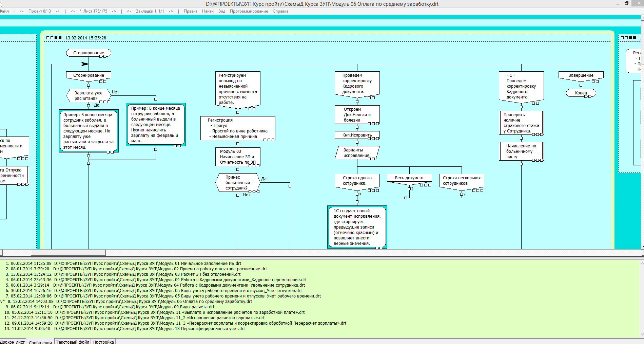Screen dimensions: 644x344
Task: Open the Справка menu
Action: click(x=280, y=11)
